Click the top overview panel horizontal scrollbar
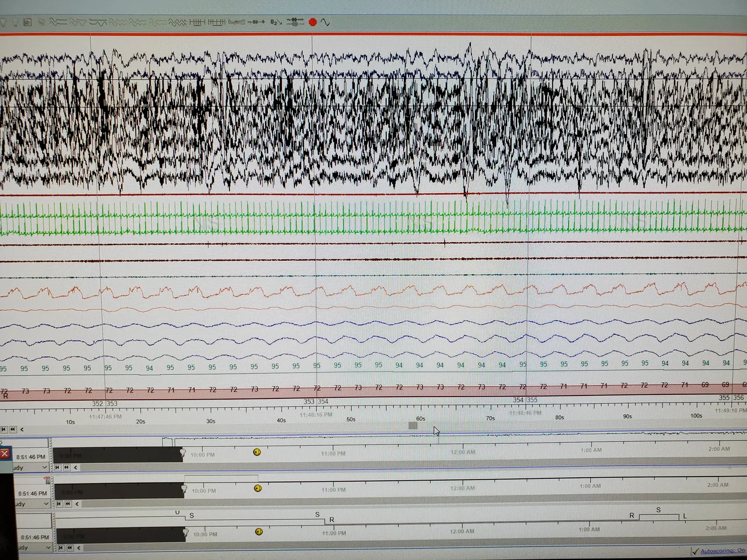This screenshot has height=560, width=747. [413, 466]
